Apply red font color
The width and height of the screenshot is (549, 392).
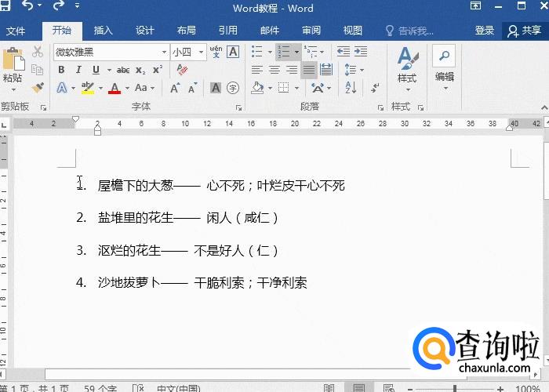115,88
